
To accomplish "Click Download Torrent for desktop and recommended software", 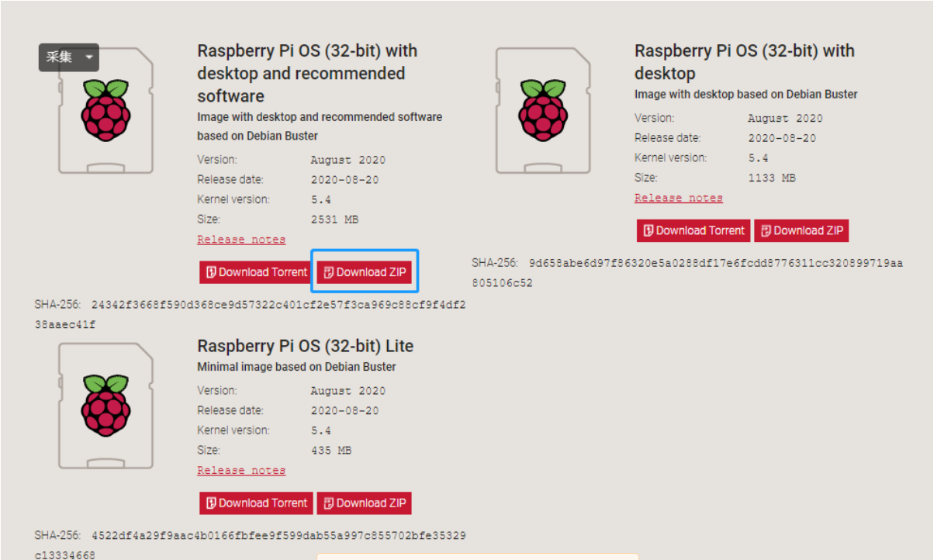I will point(256,272).
